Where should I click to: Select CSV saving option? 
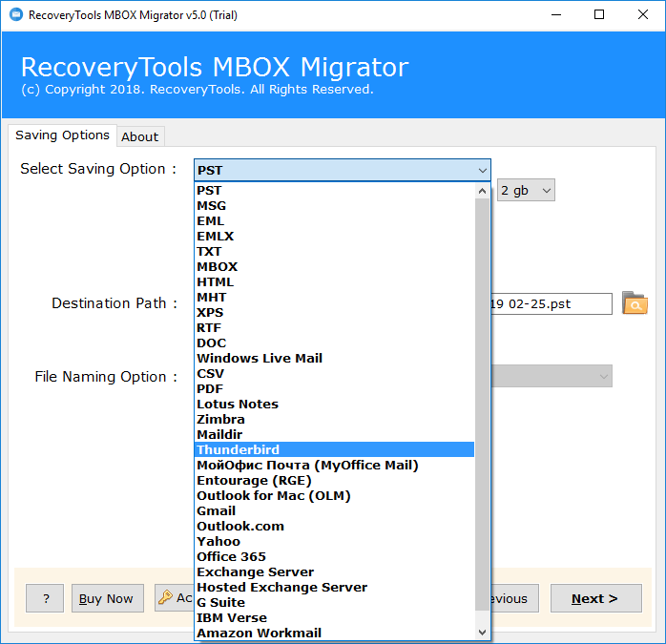tap(335, 373)
